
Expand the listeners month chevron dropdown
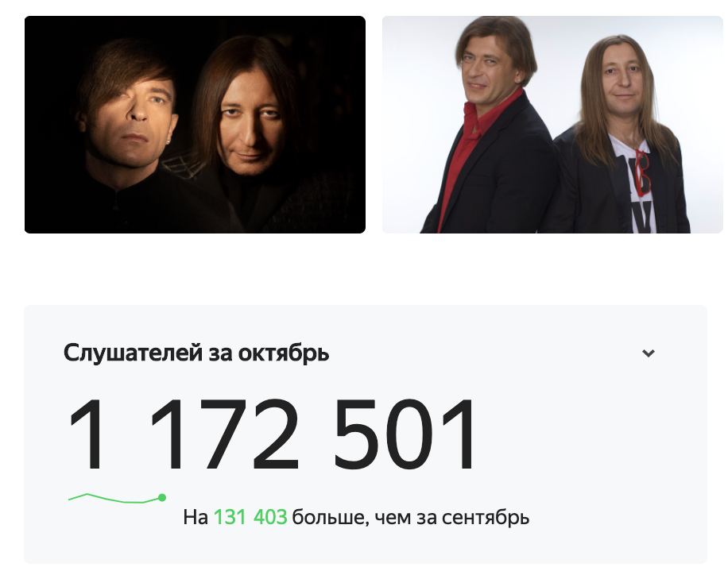pyautogui.click(x=649, y=353)
